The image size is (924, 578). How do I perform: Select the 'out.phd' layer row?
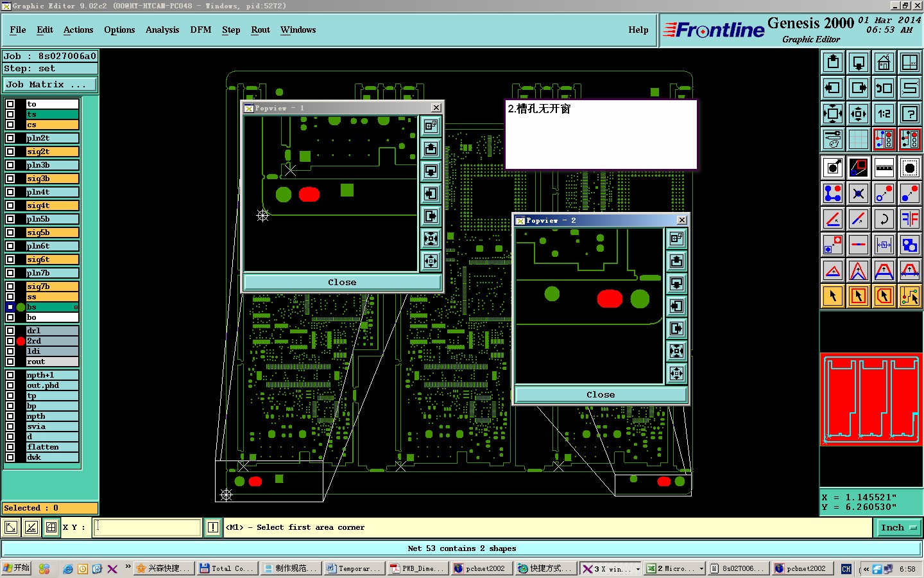click(x=52, y=385)
